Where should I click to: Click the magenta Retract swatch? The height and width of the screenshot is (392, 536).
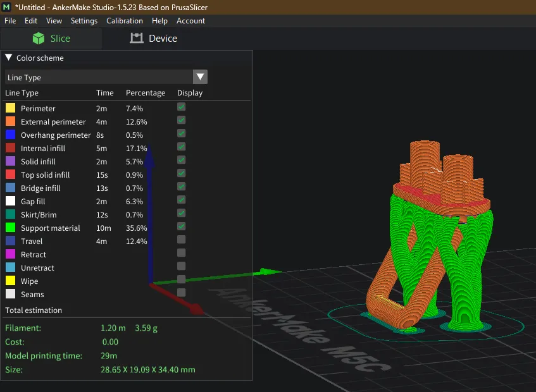pyautogui.click(x=11, y=254)
